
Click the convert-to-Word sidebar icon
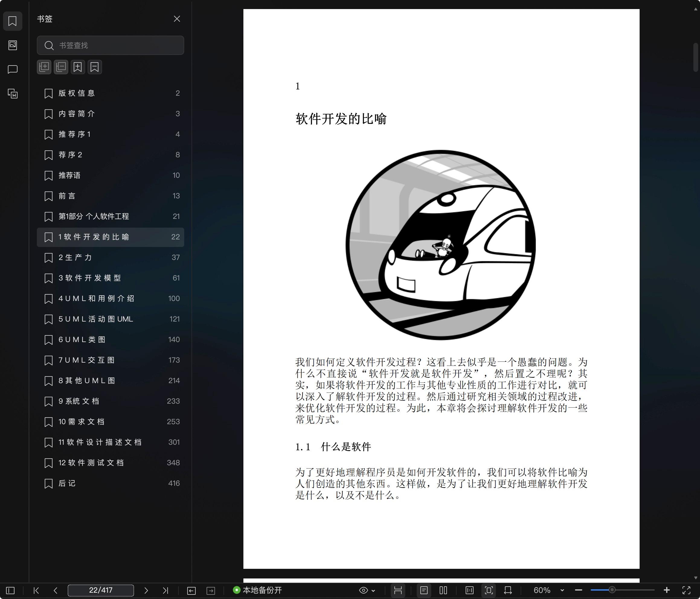(12, 93)
